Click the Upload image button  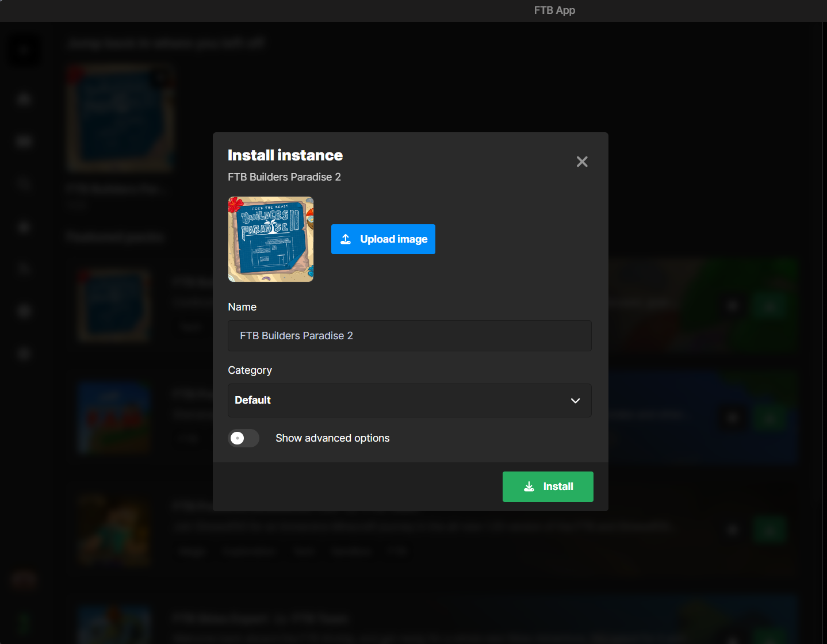pos(383,239)
